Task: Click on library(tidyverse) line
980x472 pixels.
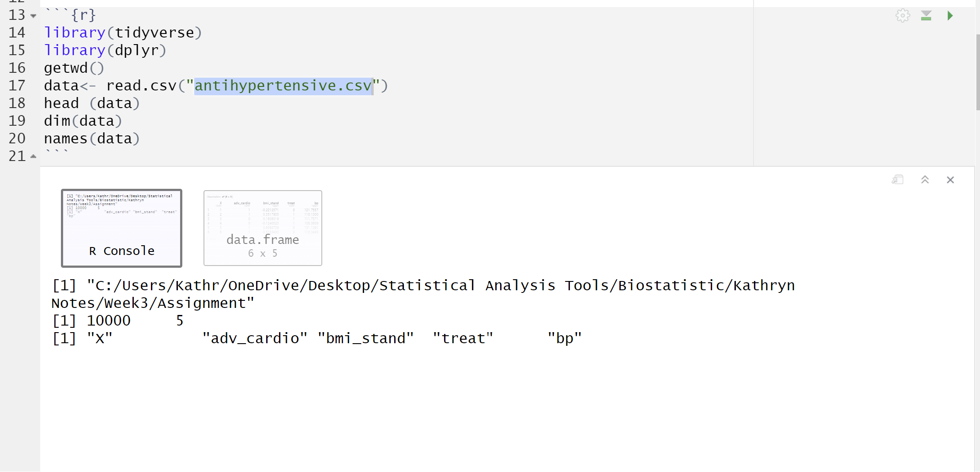Action: (x=123, y=33)
